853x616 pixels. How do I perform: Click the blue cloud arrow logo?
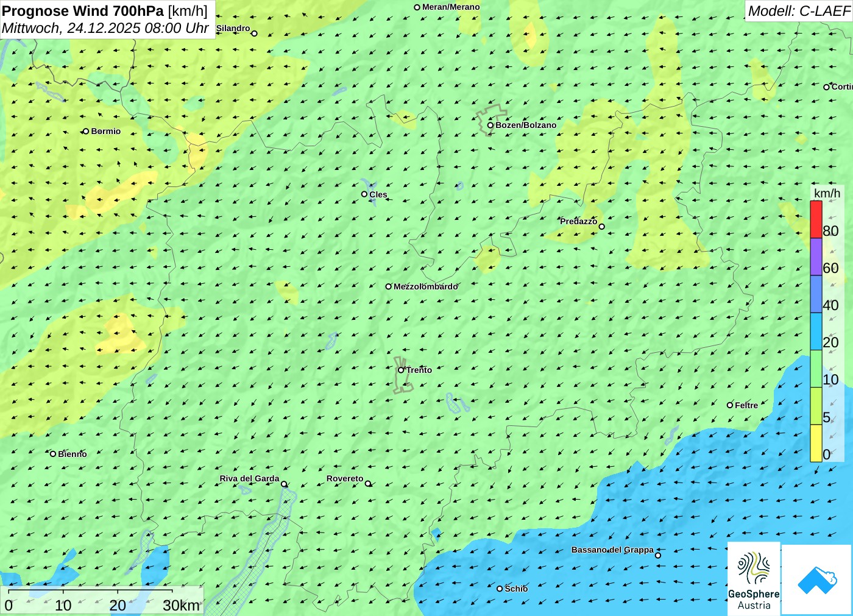point(816,579)
